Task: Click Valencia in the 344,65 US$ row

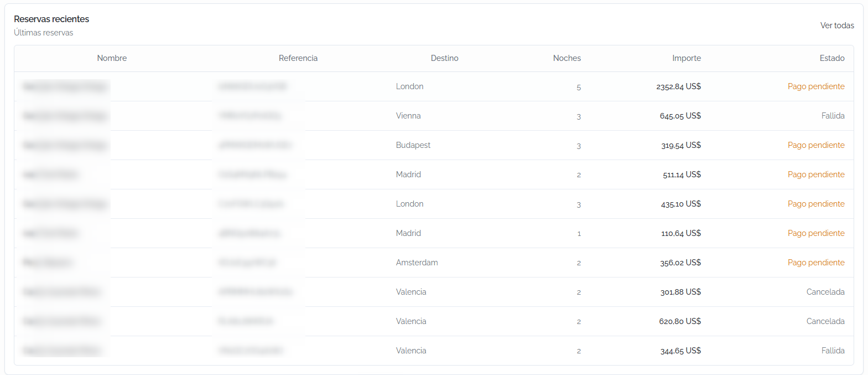Action: click(411, 351)
